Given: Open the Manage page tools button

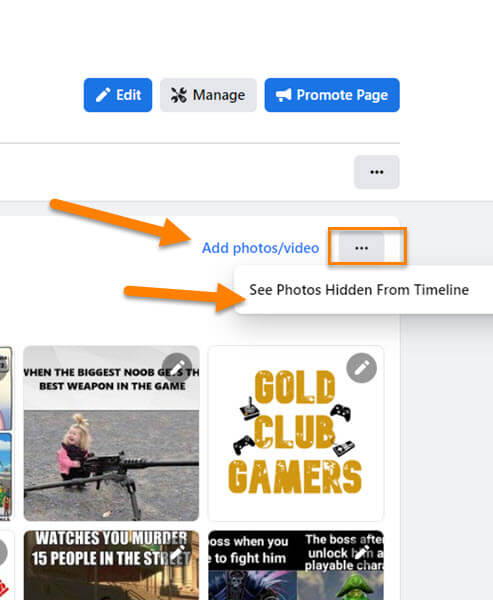Looking at the screenshot, I should pos(208,95).
